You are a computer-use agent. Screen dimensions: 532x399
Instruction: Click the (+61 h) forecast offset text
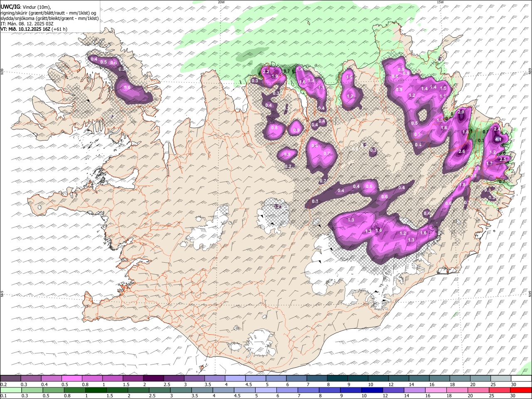point(59,29)
